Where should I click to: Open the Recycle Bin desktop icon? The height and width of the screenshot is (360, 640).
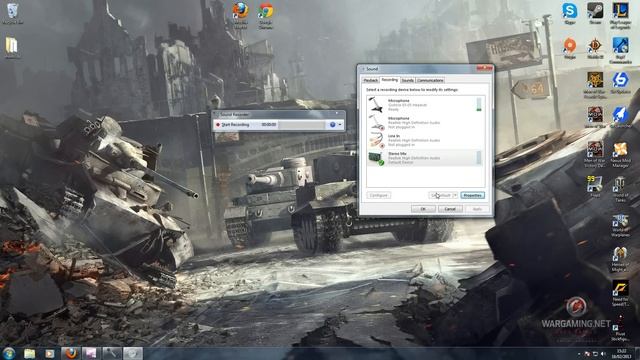tap(12, 14)
